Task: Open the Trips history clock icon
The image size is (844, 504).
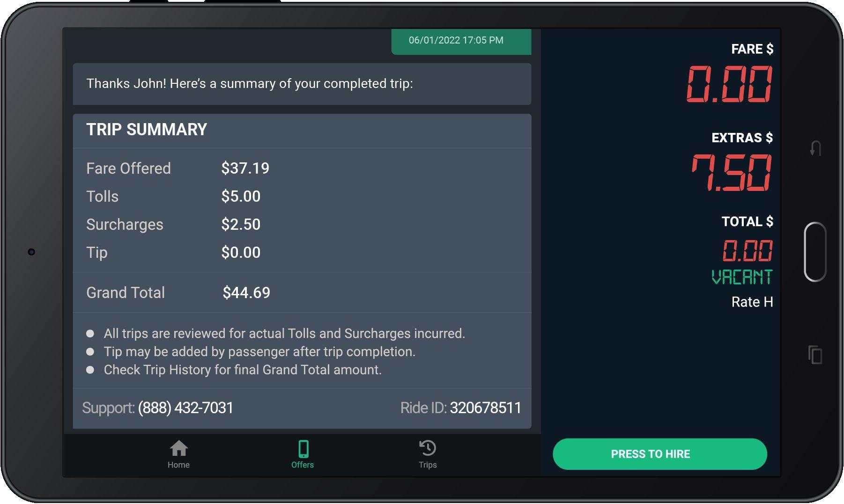Action: (x=428, y=448)
